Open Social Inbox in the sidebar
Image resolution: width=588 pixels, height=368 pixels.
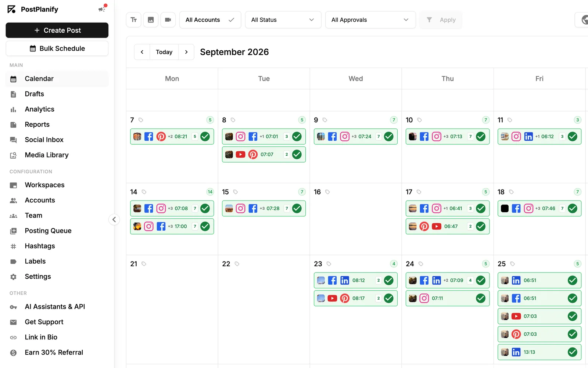[x=57, y=140]
